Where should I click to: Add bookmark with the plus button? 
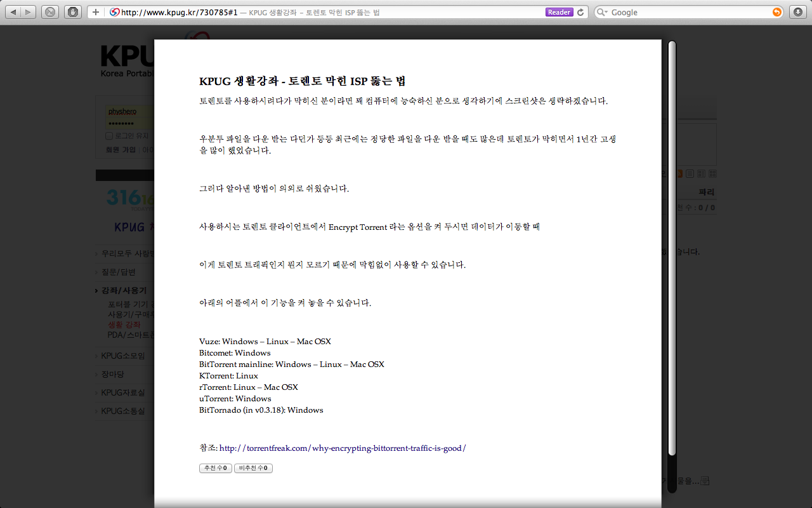coord(96,12)
